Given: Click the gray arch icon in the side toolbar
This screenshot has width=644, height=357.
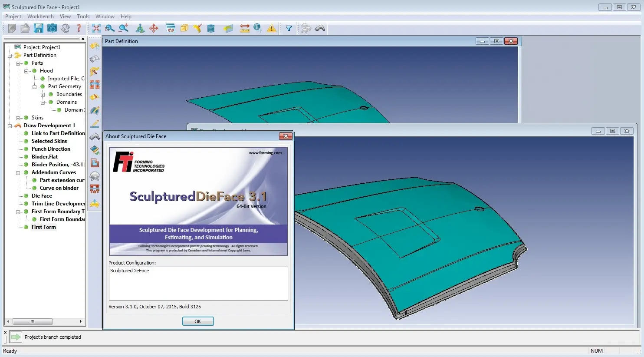Looking at the screenshot, I should click(95, 137).
